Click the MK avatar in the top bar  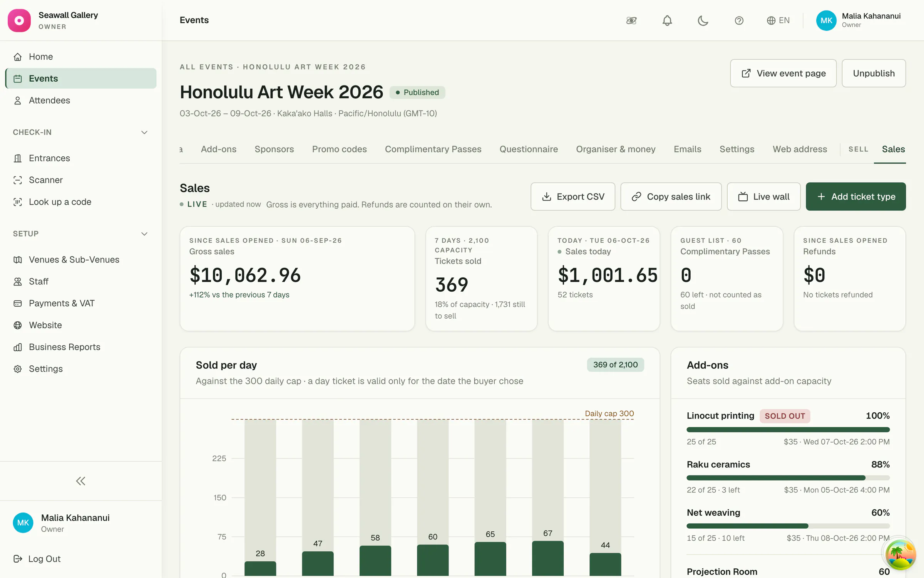coord(826,20)
